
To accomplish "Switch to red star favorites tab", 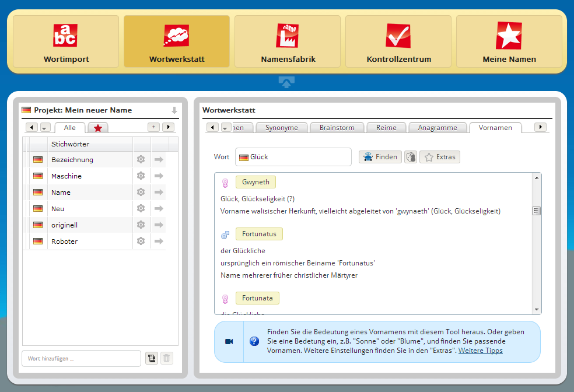I will [98, 128].
